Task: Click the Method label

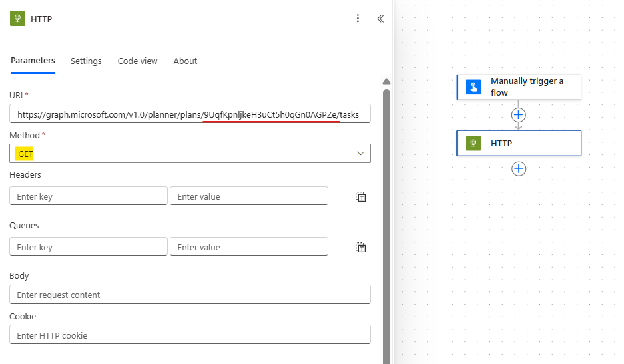Action: pos(25,135)
